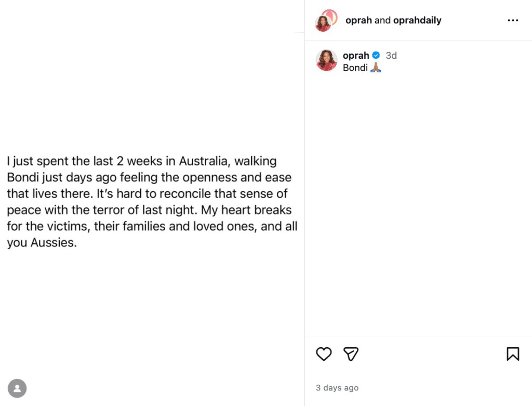
Task: Click the oprah username beside the caption
Action: [356, 55]
